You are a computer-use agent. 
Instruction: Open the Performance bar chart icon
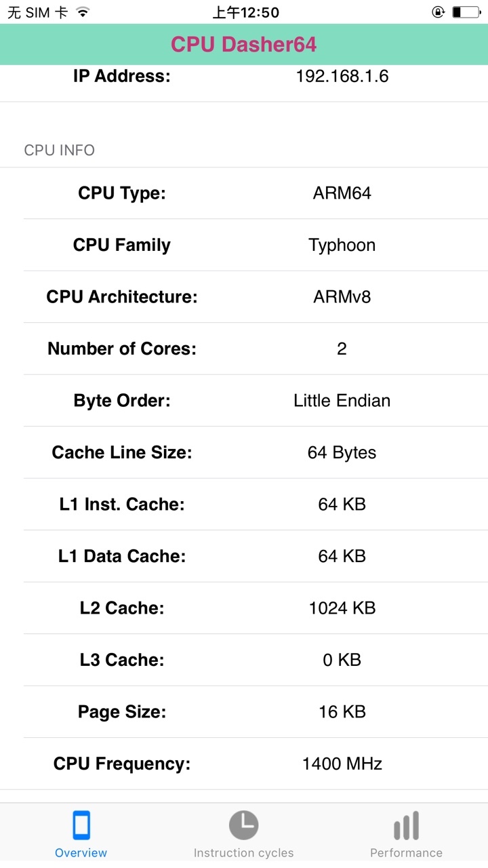(406, 825)
